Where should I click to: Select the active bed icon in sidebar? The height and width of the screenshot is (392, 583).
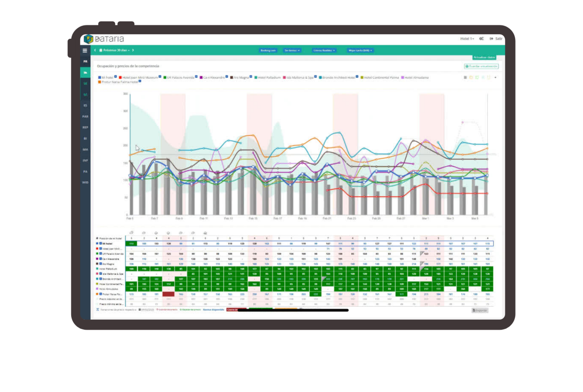tap(85, 72)
